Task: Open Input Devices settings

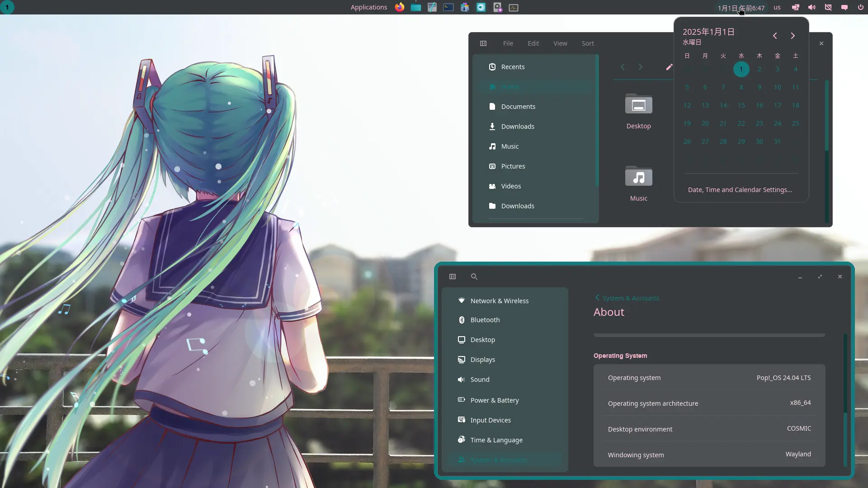Action: pos(505,420)
